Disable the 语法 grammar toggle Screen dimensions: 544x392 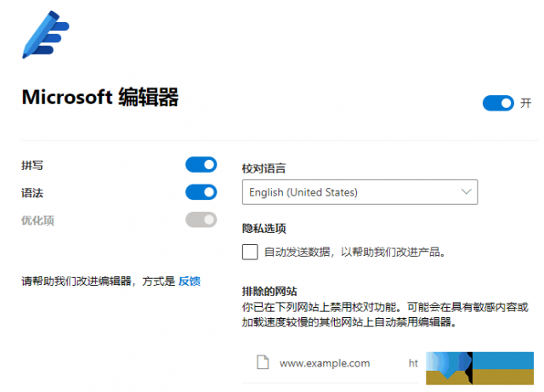[201, 192]
